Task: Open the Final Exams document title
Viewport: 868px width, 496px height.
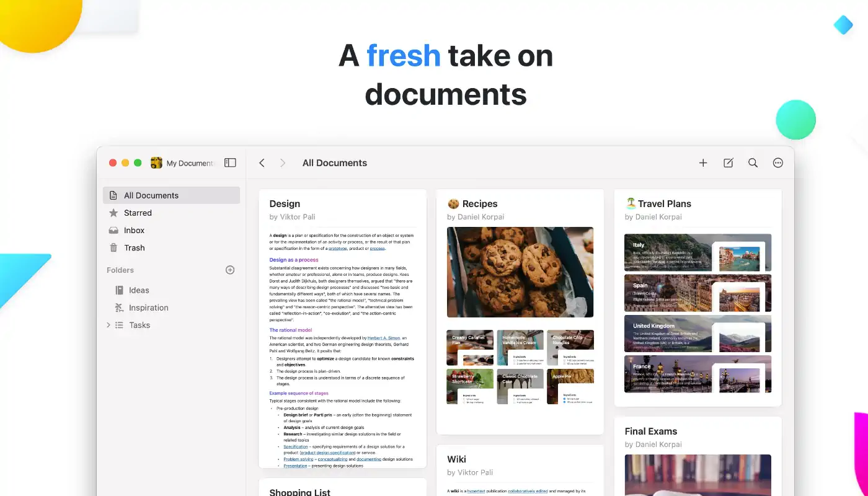Action: pyautogui.click(x=651, y=432)
